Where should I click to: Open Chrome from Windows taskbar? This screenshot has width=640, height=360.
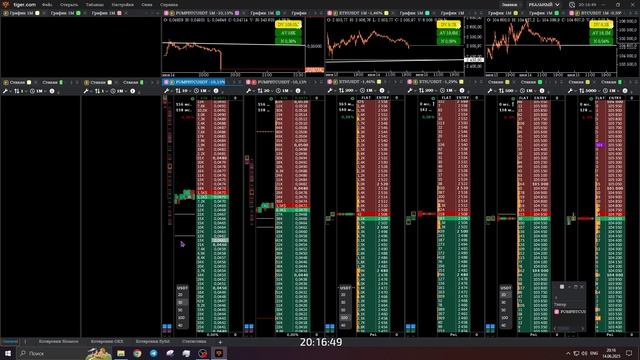coord(137,353)
